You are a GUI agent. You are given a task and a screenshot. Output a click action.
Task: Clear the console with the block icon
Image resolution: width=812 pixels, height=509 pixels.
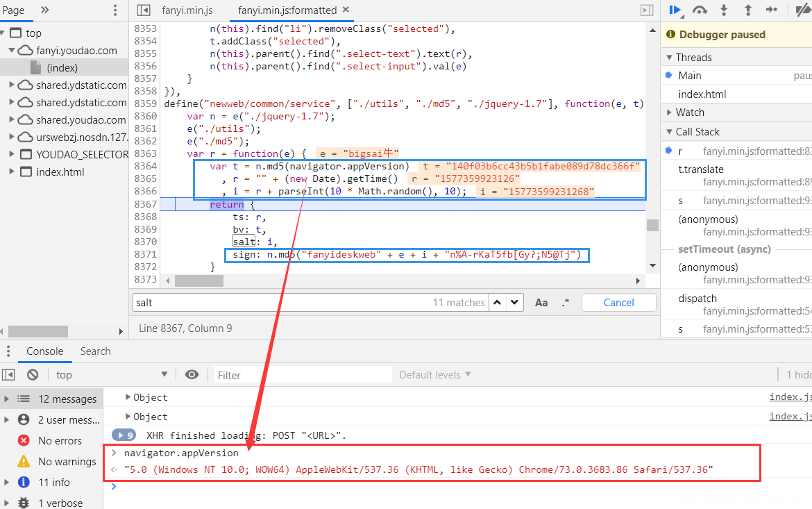click(33, 374)
